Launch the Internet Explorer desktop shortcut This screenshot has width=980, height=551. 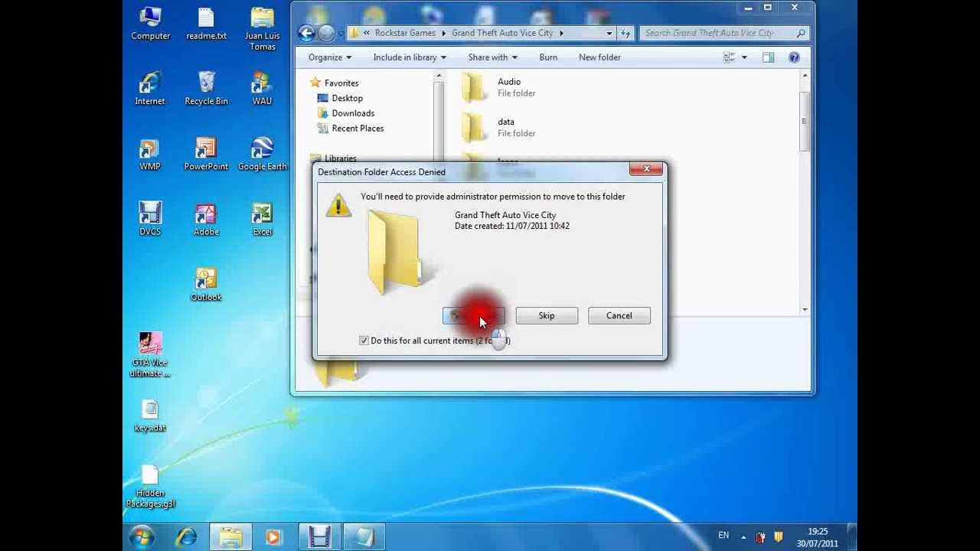150,88
